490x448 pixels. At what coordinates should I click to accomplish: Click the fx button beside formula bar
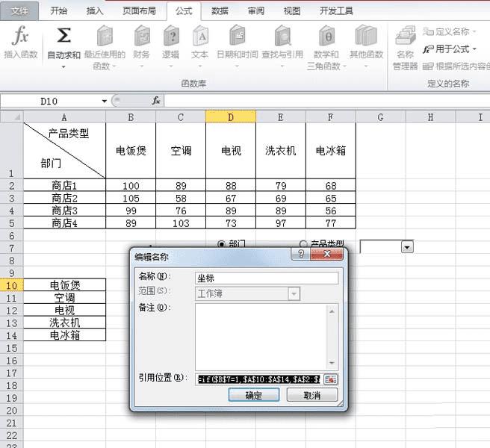(156, 101)
